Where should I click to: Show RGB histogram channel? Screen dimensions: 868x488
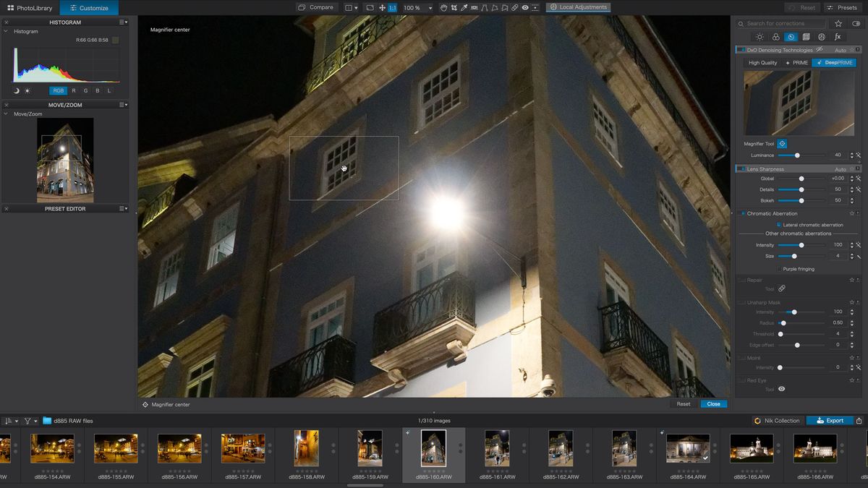pyautogui.click(x=59, y=90)
